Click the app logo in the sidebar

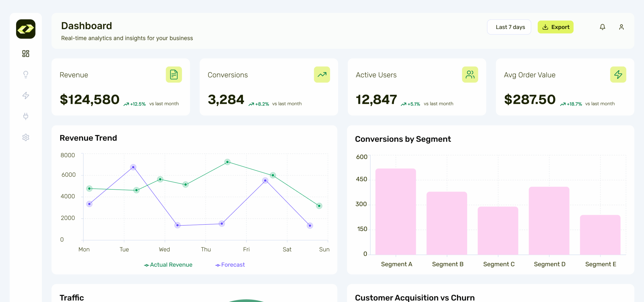tap(26, 29)
